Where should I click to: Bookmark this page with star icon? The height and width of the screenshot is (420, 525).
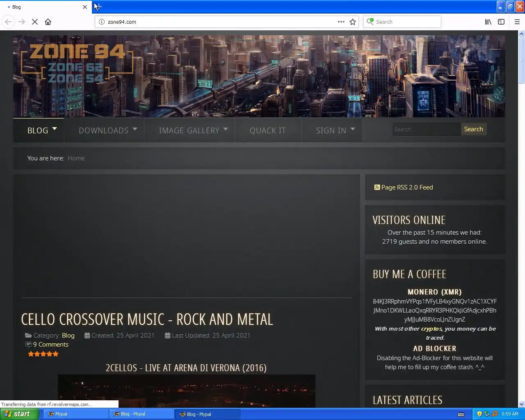point(353,22)
